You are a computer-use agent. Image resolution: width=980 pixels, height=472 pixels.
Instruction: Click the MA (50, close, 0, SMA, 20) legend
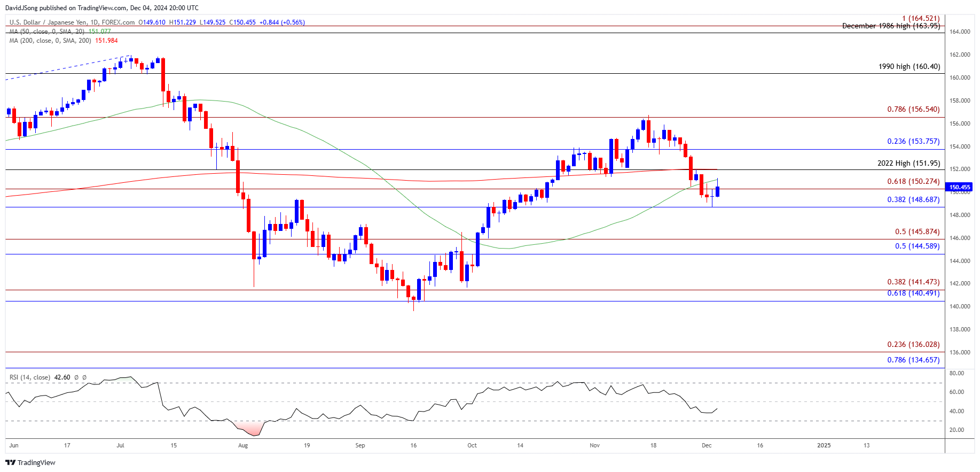pos(47,32)
